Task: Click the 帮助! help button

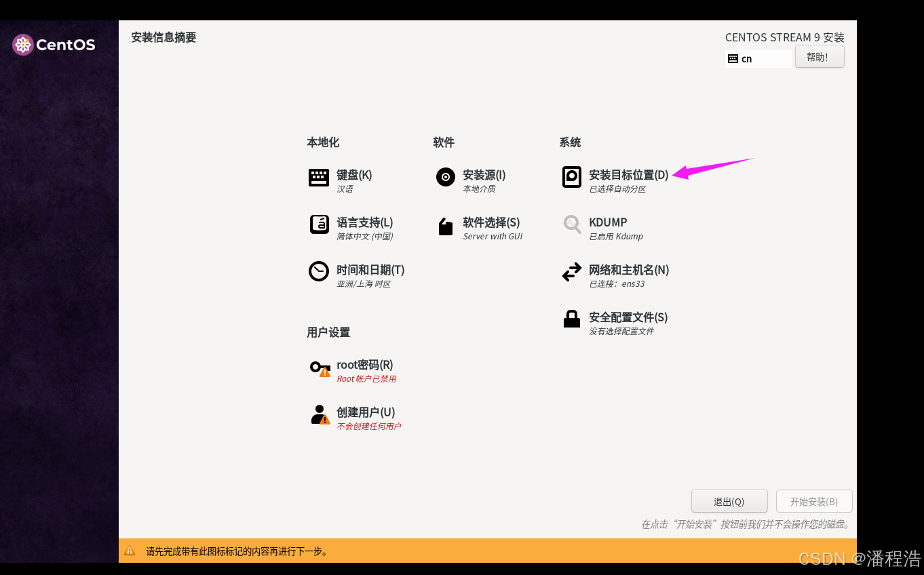Action: (x=820, y=57)
